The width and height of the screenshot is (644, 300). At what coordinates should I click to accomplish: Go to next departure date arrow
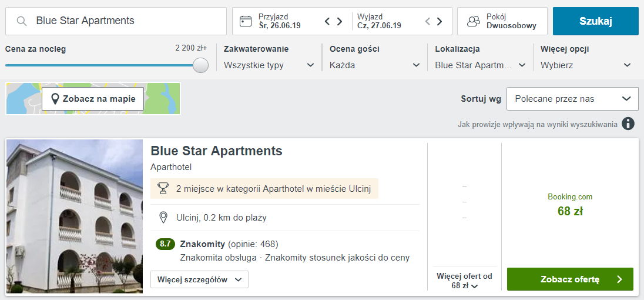(x=440, y=21)
